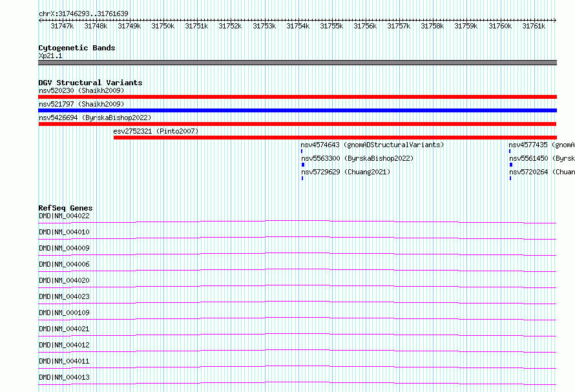Image resolution: width=575 pixels, height=392 pixels.
Task: Open nsv5563300 (ByrskaBishop2022) label
Action: click(357, 158)
